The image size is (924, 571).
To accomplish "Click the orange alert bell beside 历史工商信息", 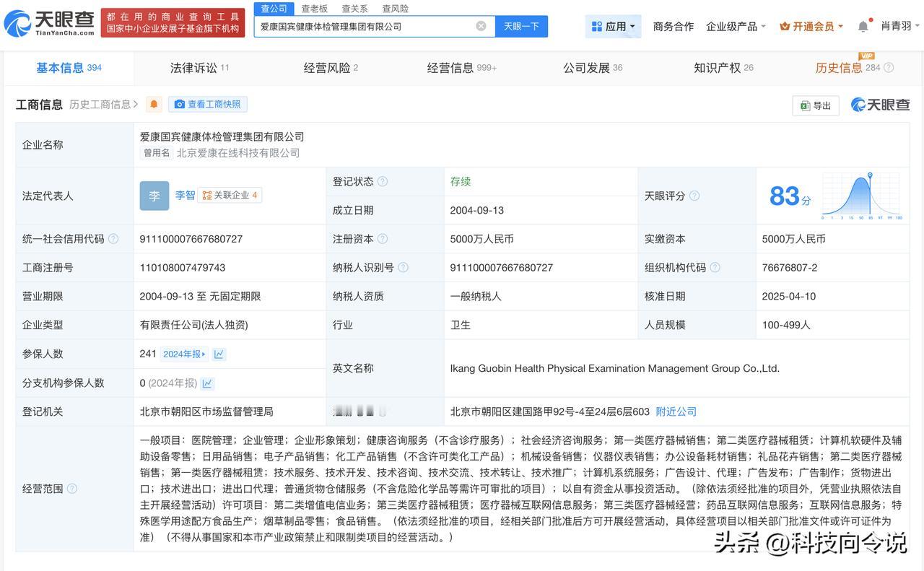I will pyautogui.click(x=154, y=104).
